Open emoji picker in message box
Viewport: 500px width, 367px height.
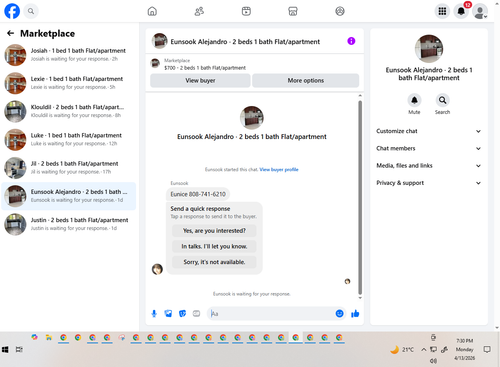339,313
